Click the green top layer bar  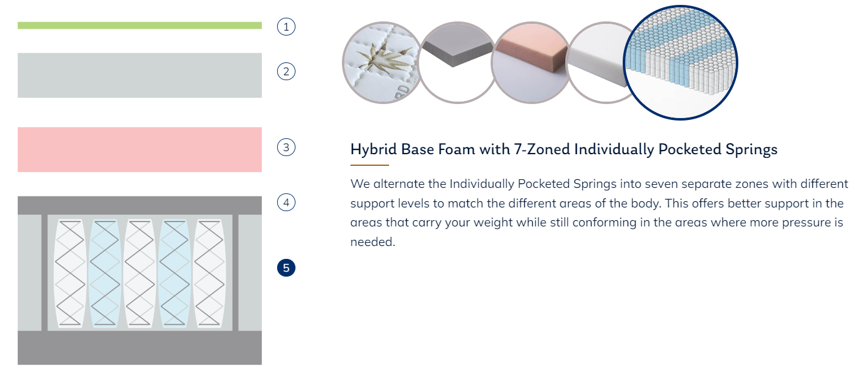pyautogui.click(x=139, y=26)
